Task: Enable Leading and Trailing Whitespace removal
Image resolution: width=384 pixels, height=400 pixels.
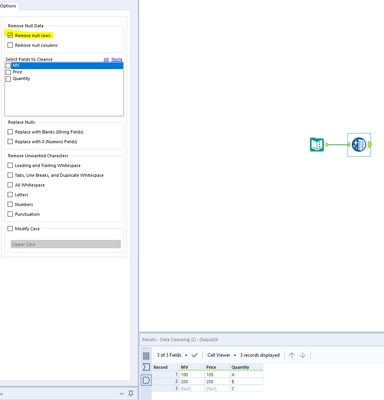Action: click(10, 165)
